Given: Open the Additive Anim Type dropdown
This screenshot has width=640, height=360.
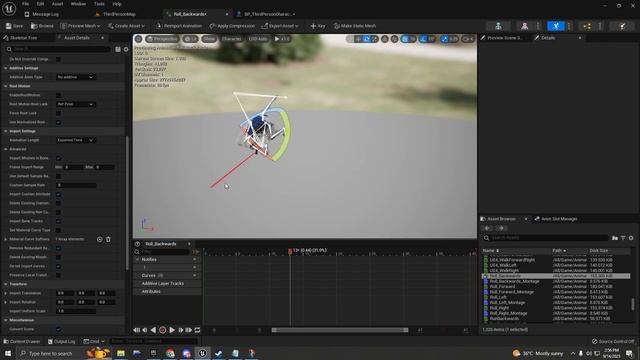Looking at the screenshot, I should [76, 77].
